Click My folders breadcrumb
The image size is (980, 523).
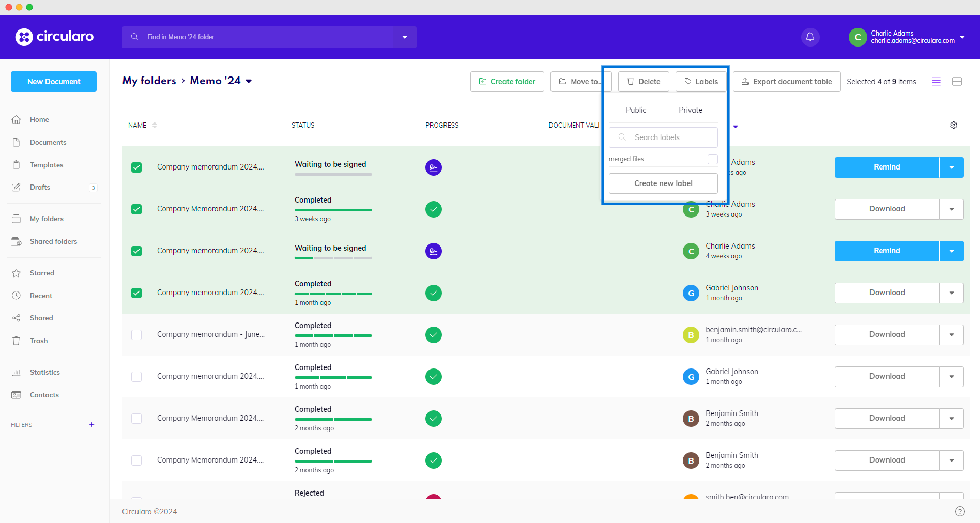click(149, 81)
